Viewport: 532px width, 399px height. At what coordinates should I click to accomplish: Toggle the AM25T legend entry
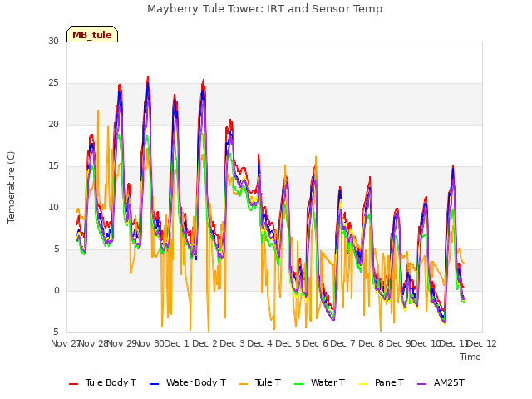point(441,382)
